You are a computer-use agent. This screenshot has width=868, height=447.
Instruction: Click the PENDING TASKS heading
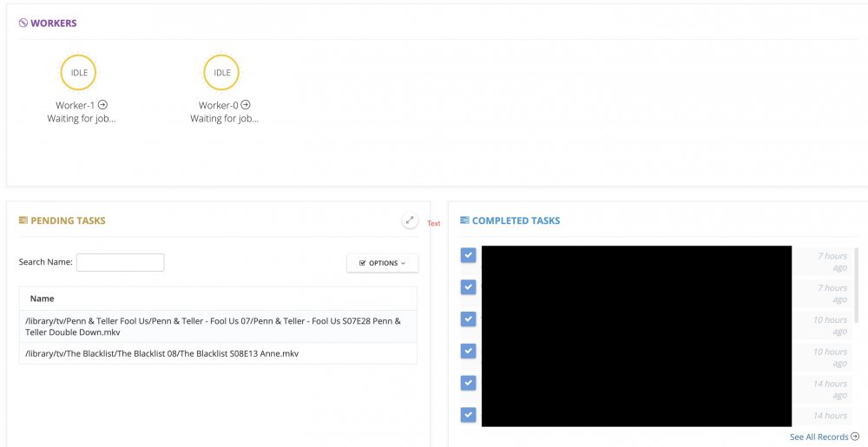click(68, 220)
